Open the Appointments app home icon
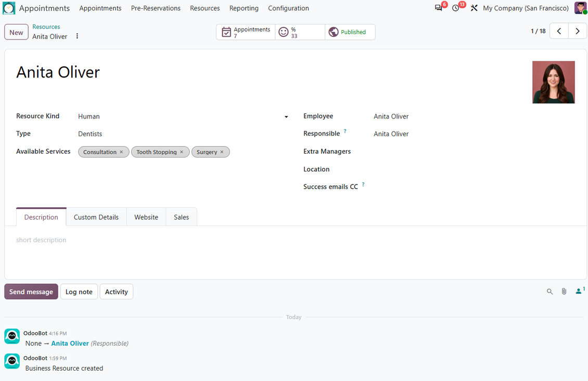This screenshot has width=588, height=381. [9, 8]
